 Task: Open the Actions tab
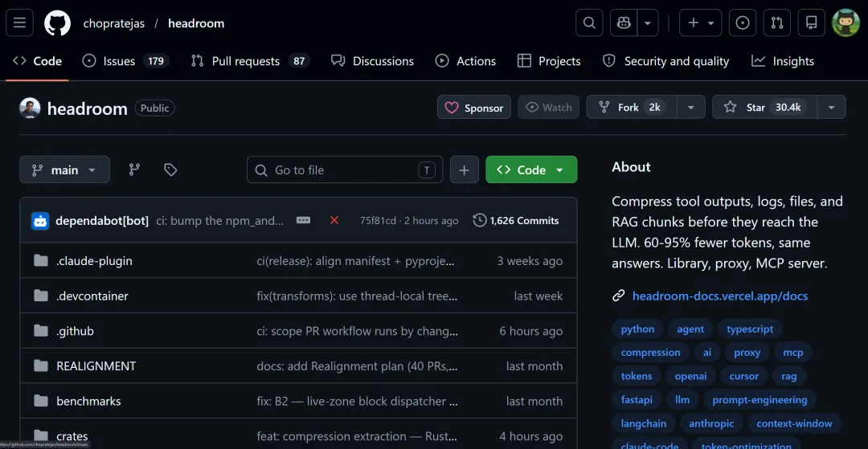465,61
